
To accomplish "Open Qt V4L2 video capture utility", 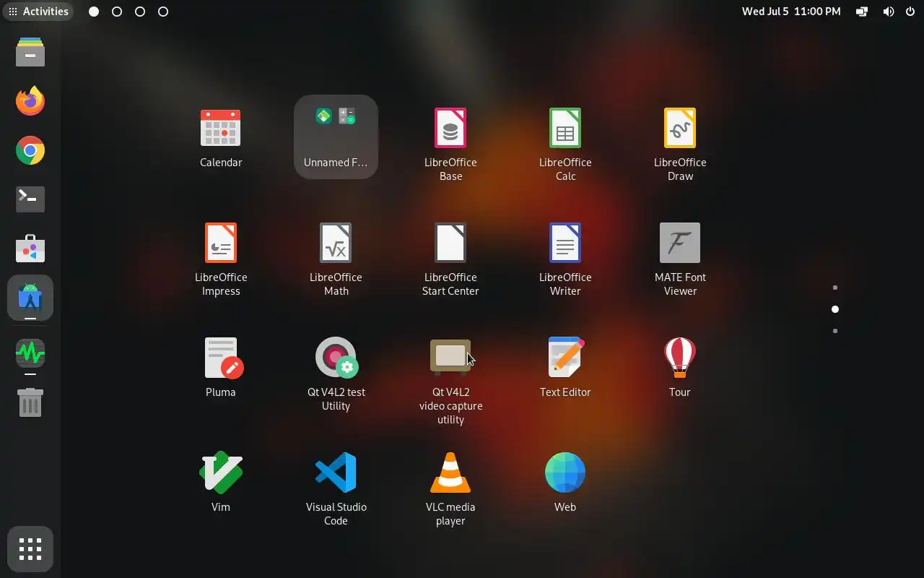I will pos(450,380).
